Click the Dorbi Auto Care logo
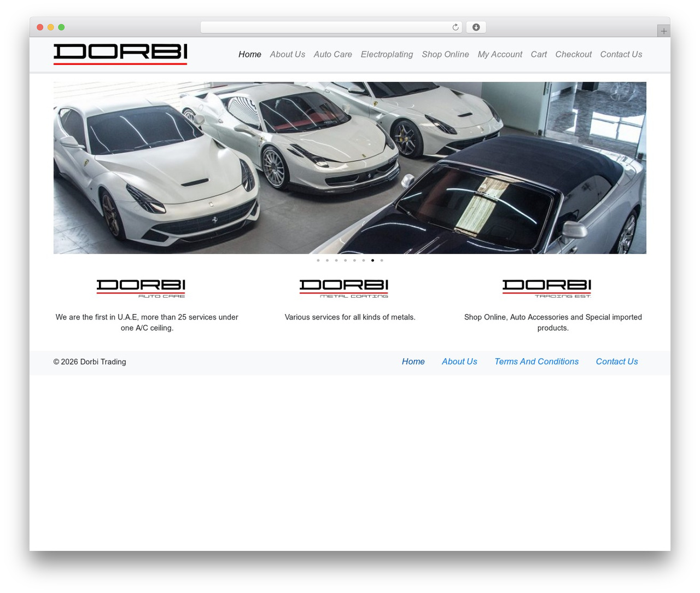This screenshot has width=700, height=593. click(x=141, y=289)
